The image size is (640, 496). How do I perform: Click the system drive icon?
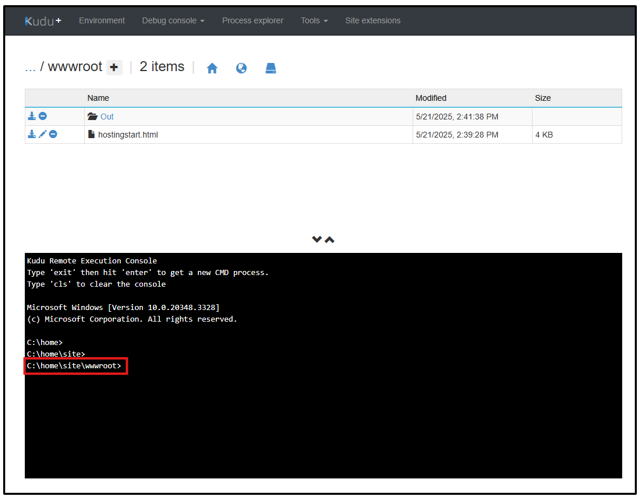(x=270, y=68)
